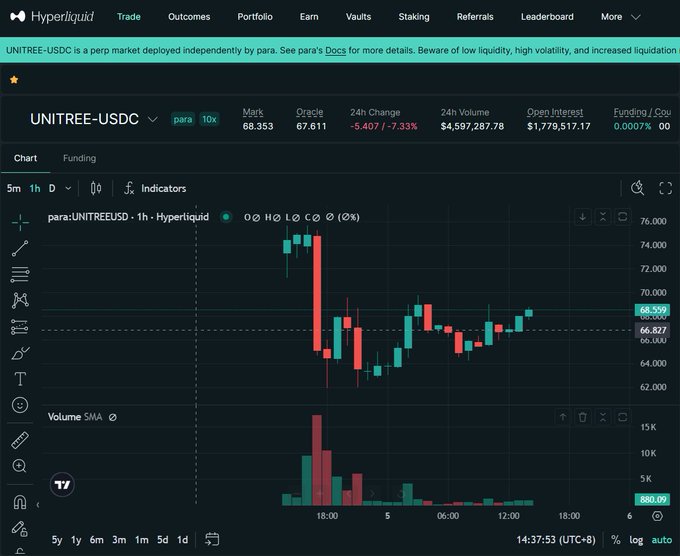Select the Chart tab
The height and width of the screenshot is (556, 680).
click(25, 158)
